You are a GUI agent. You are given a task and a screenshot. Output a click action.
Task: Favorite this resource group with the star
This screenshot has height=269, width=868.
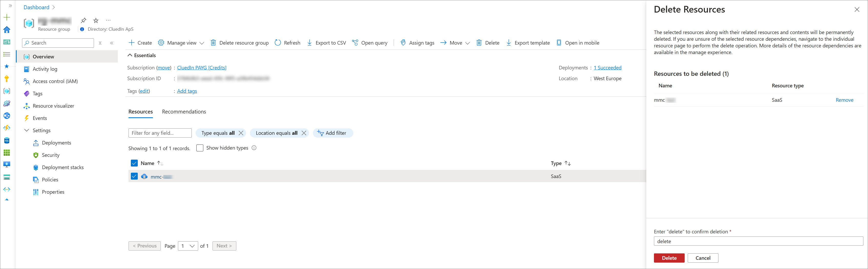coord(96,20)
